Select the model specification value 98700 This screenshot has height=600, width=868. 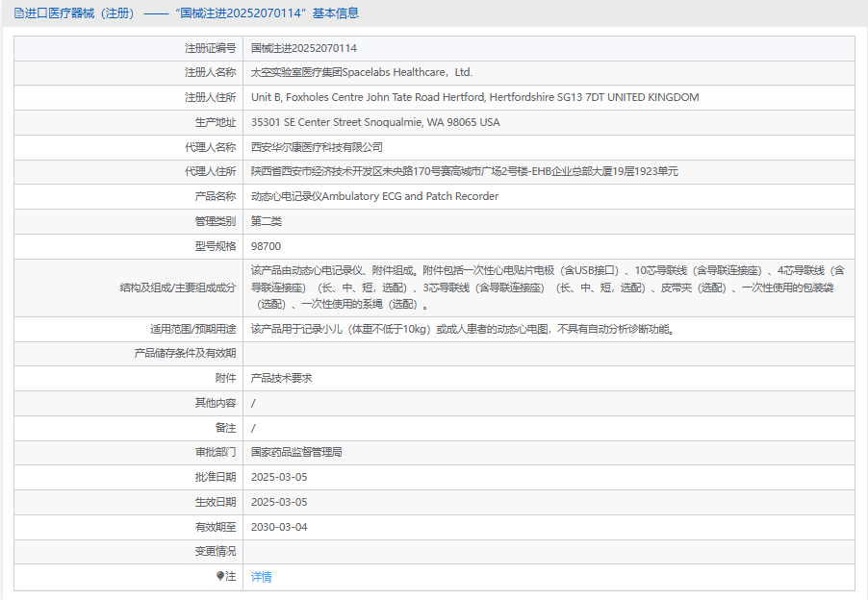(266, 246)
